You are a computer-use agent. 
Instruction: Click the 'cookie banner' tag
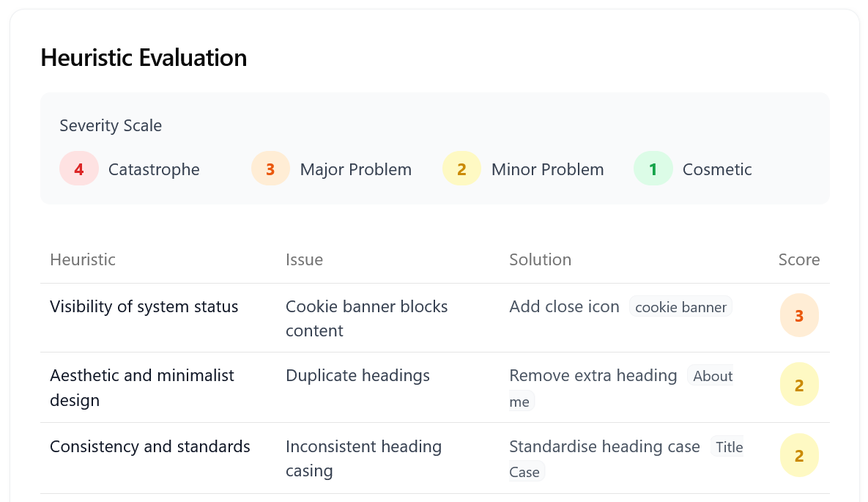click(x=680, y=307)
